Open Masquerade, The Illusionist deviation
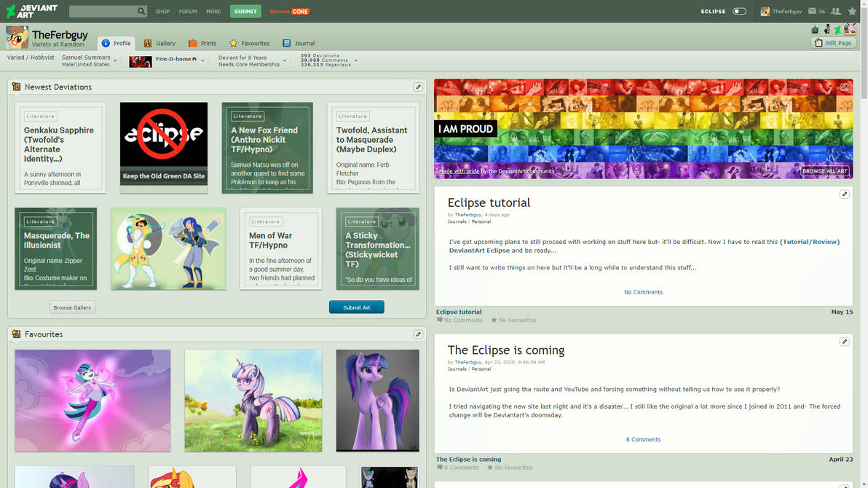Viewport: 868px width, 488px height. coord(56,248)
